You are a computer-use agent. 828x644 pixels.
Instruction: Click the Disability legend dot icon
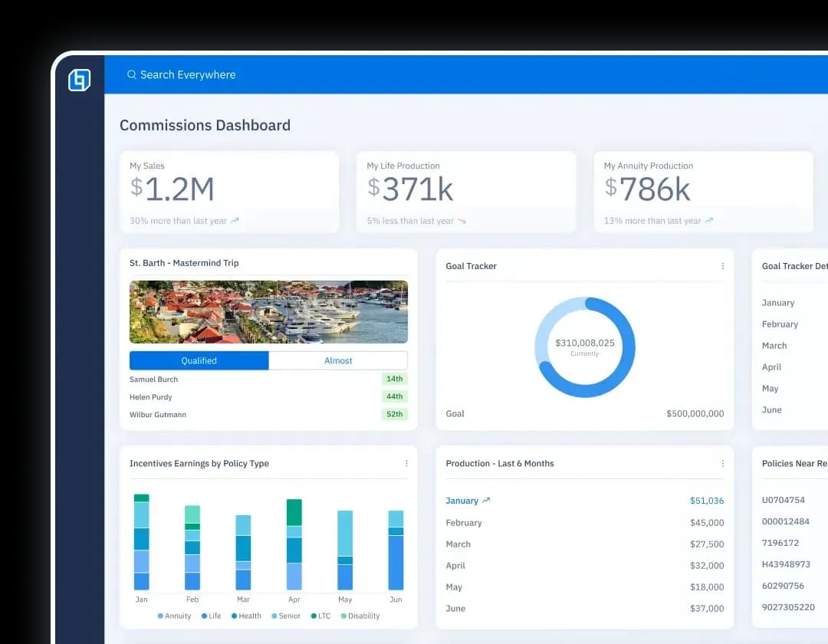[x=343, y=616]
